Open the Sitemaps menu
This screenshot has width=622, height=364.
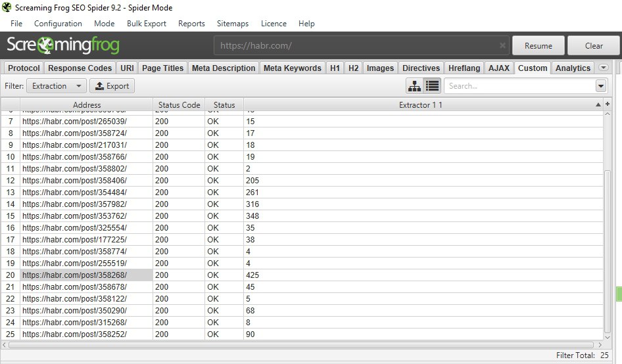[233, 24]
